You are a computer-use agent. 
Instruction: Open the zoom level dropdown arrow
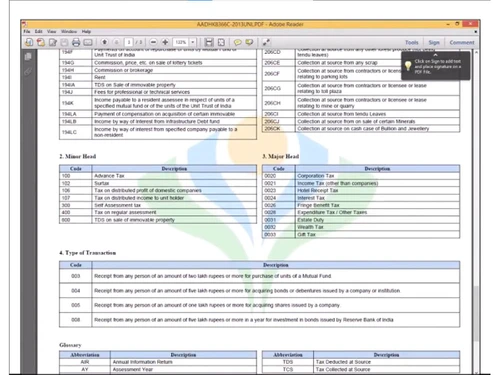[x=193, y=42]
